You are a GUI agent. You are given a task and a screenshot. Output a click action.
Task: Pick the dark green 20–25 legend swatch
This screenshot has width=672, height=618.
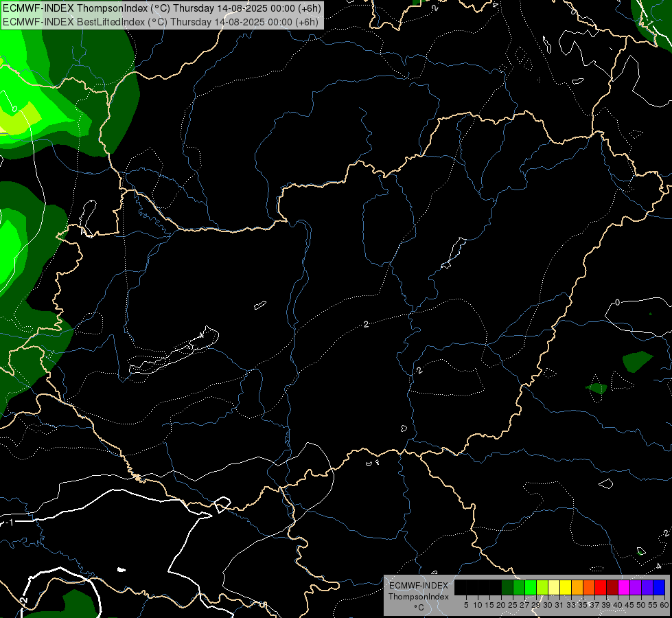508,587
